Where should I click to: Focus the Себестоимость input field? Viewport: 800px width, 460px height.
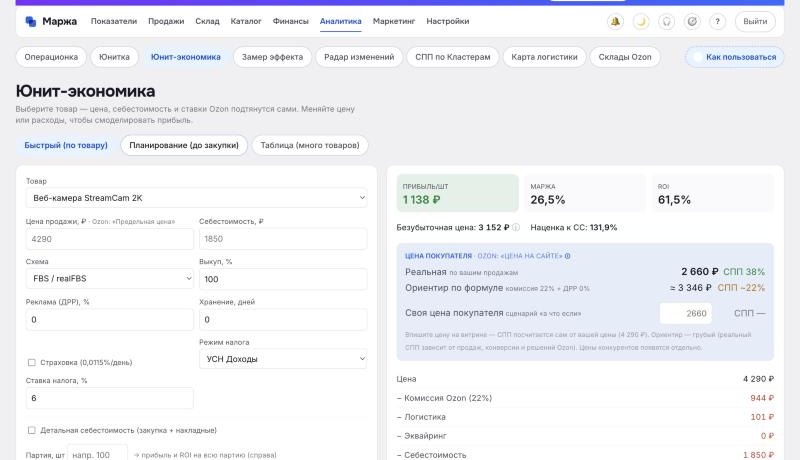coord(283,239)
